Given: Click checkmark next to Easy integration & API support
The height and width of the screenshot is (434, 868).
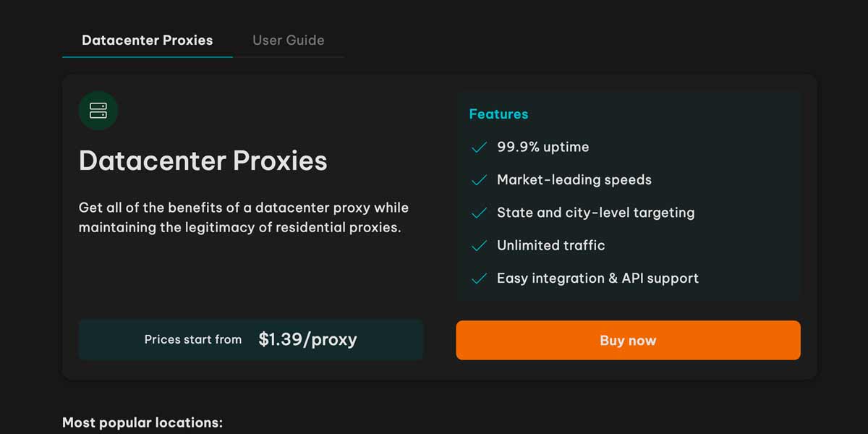Looking at the screenshot, I should point(479,278).
